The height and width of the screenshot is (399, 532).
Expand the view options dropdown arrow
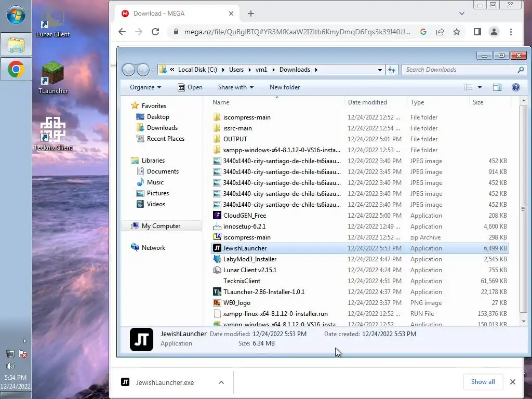pyautogui.click(x=480, y=87)
